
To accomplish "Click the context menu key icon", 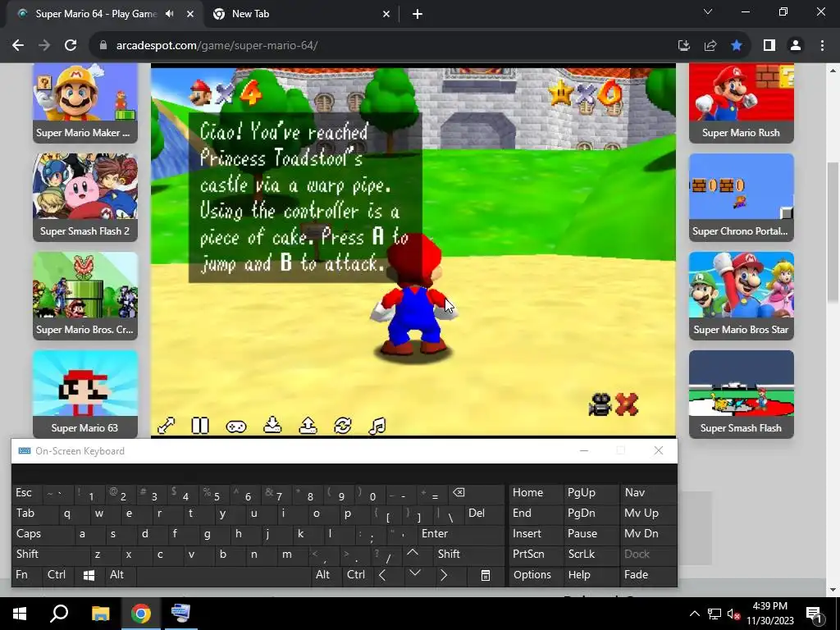I will [486, 575].
